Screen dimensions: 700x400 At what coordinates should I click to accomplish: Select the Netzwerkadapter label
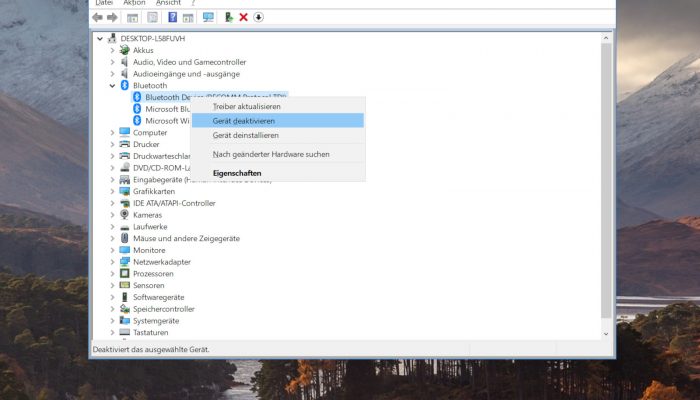tap(162, 262)
